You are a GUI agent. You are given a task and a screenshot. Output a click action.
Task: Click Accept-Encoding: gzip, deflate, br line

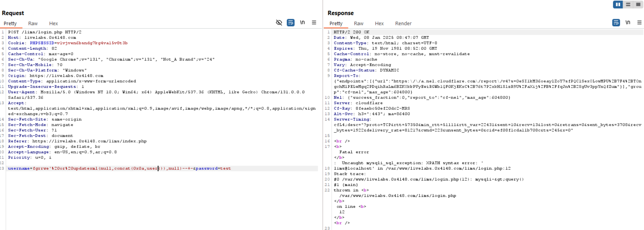(x=54, y=147)
